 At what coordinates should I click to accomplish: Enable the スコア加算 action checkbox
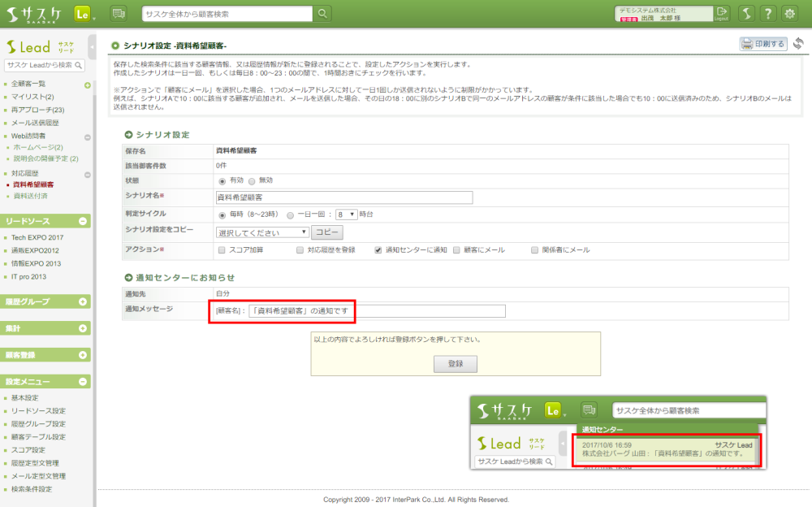tap(222, 250)
